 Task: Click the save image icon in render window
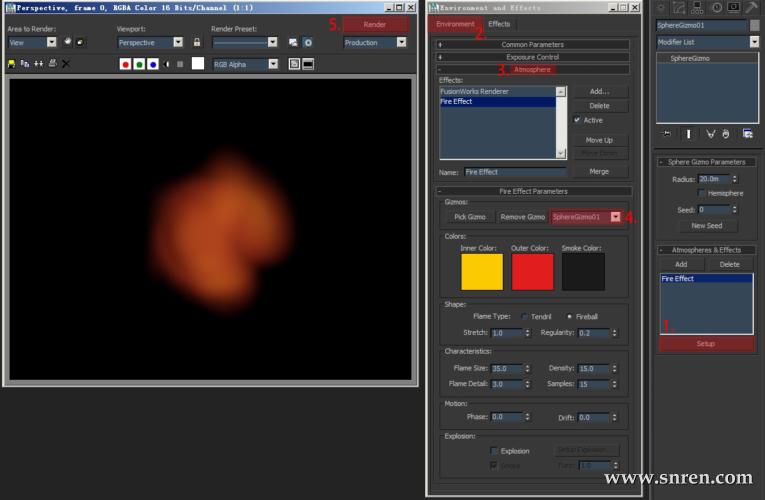click(x=12, y=64)
